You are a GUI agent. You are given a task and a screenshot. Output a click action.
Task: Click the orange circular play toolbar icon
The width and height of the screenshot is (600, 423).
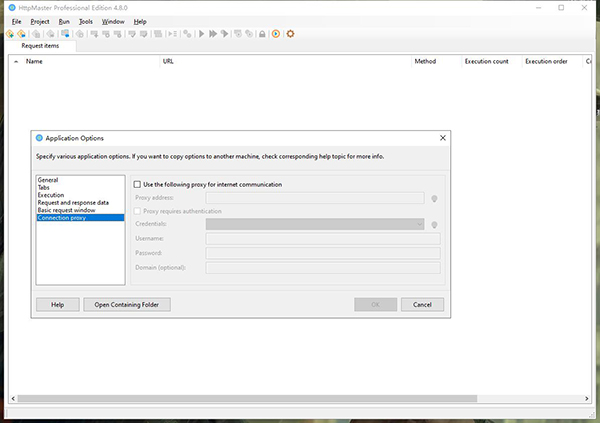[276, 34]
